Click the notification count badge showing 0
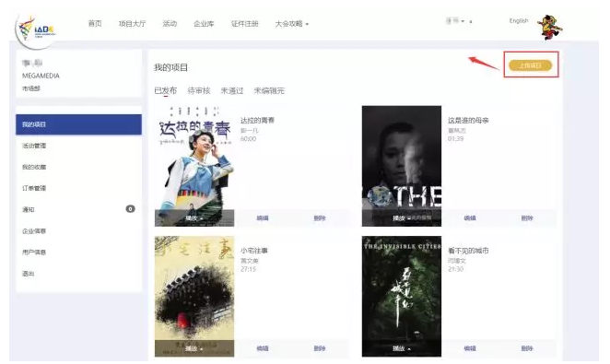The image size is (610, 364). pyautogui.click(x=130, y=209)
